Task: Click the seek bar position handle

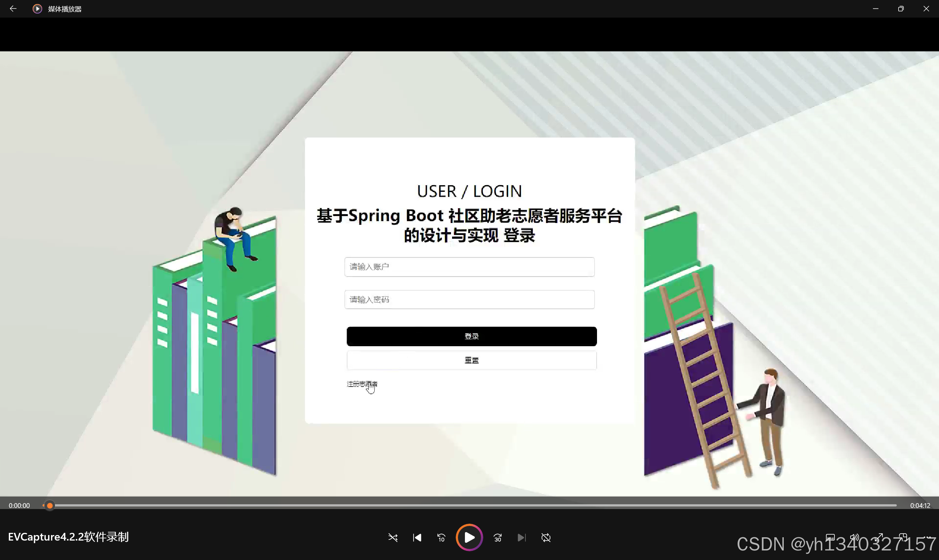Action: tap(50, 505)
